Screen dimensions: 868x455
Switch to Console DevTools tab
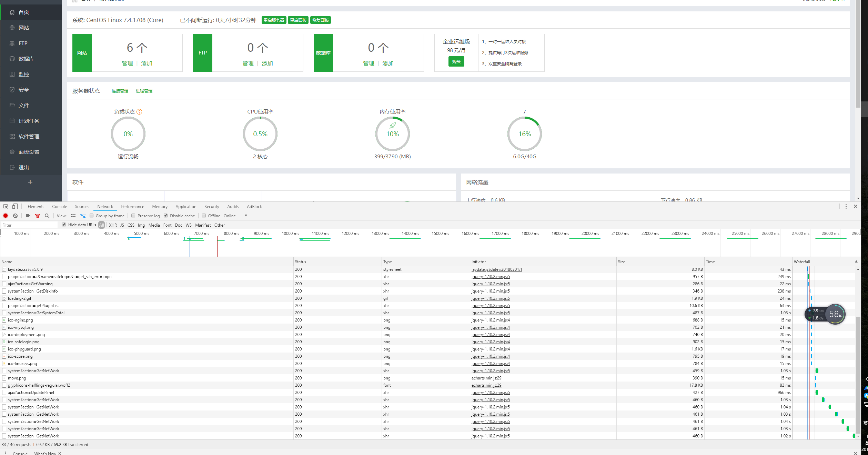(59, 207)
